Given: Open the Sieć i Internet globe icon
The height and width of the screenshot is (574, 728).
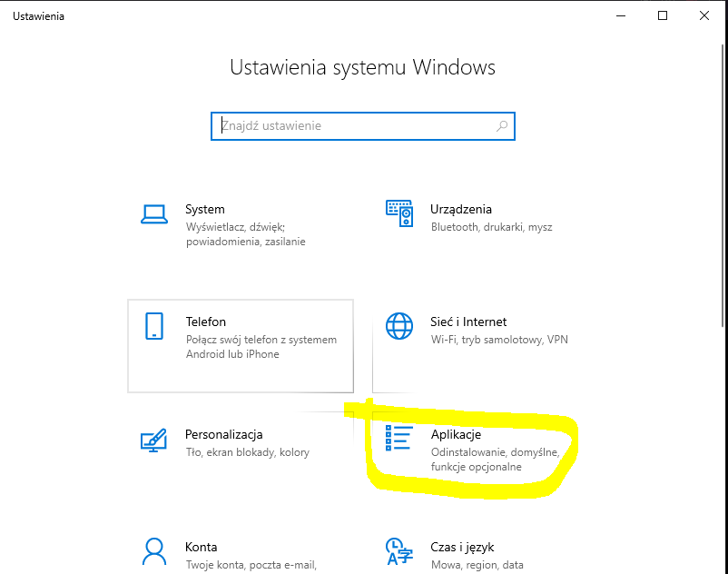Looking at the screenshot, I should 399,326.
